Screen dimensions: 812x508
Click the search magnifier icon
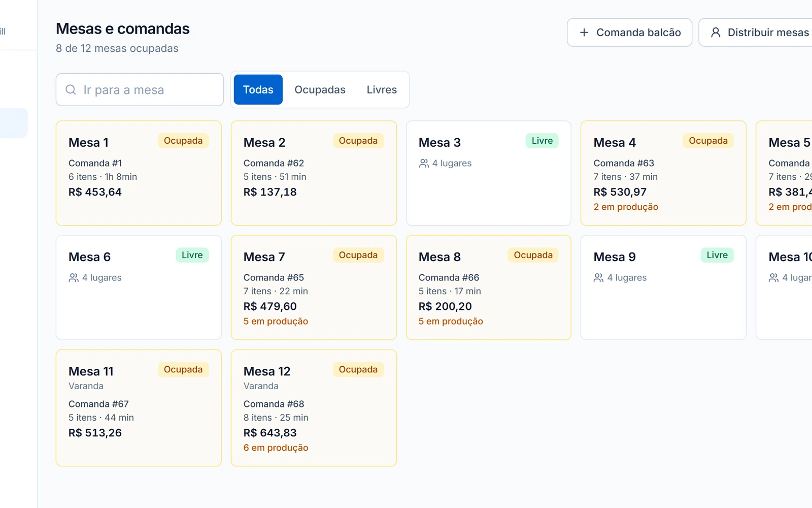(x=71, y=90)
